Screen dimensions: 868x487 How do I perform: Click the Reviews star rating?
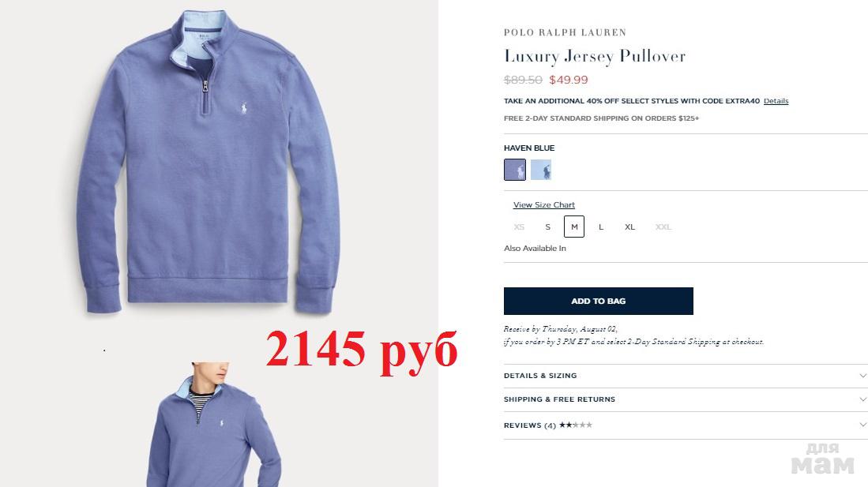tap(576, 425)
